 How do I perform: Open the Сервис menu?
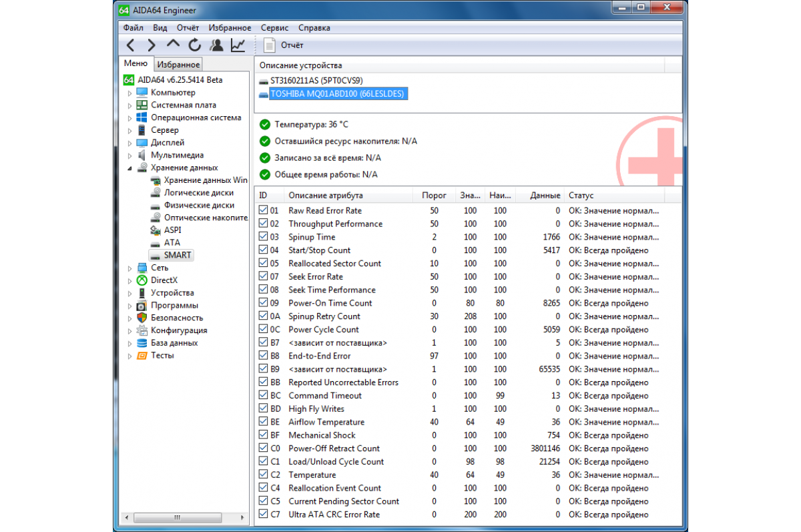click(275, 27)
